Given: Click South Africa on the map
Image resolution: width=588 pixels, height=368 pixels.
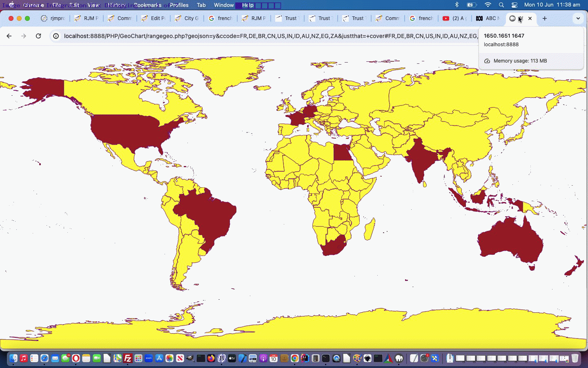Looking at the screenshot, I should click(x=334, y=245).
